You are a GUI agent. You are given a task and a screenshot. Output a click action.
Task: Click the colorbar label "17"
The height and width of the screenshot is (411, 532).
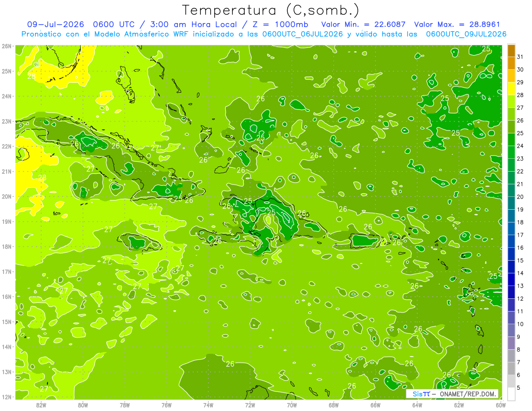[520, 235]
